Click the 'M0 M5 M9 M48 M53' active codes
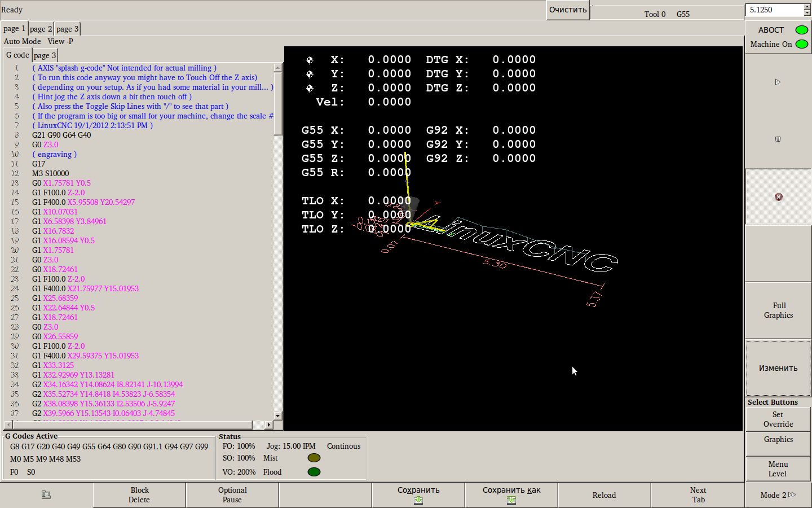Screen dimensions: 812x508 (x=45, y=459)
